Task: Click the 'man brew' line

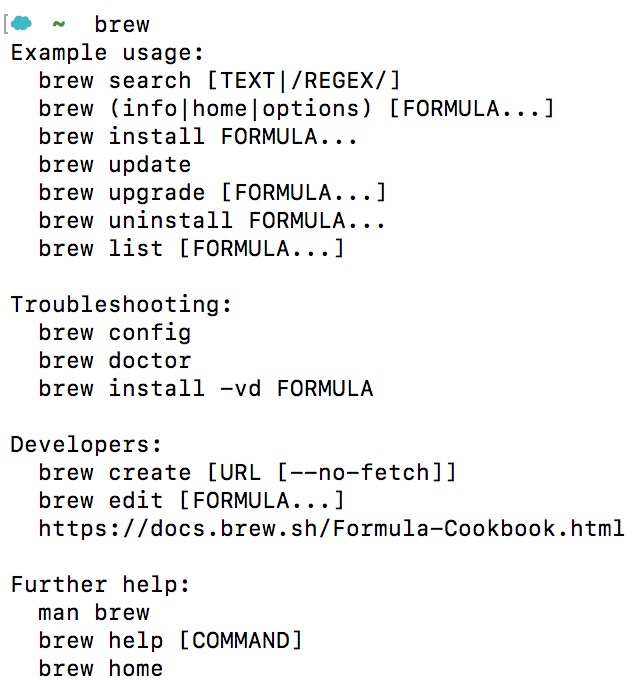Action: (x=94, y=612)
